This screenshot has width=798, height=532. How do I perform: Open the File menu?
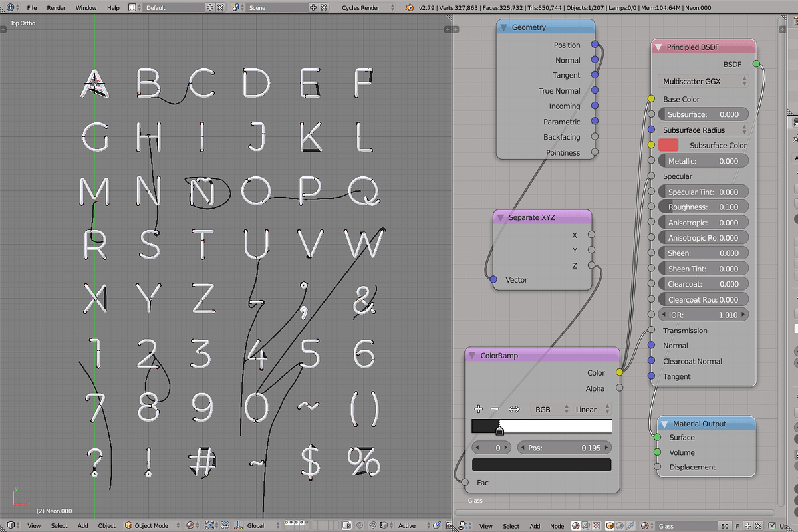point(31,7)
